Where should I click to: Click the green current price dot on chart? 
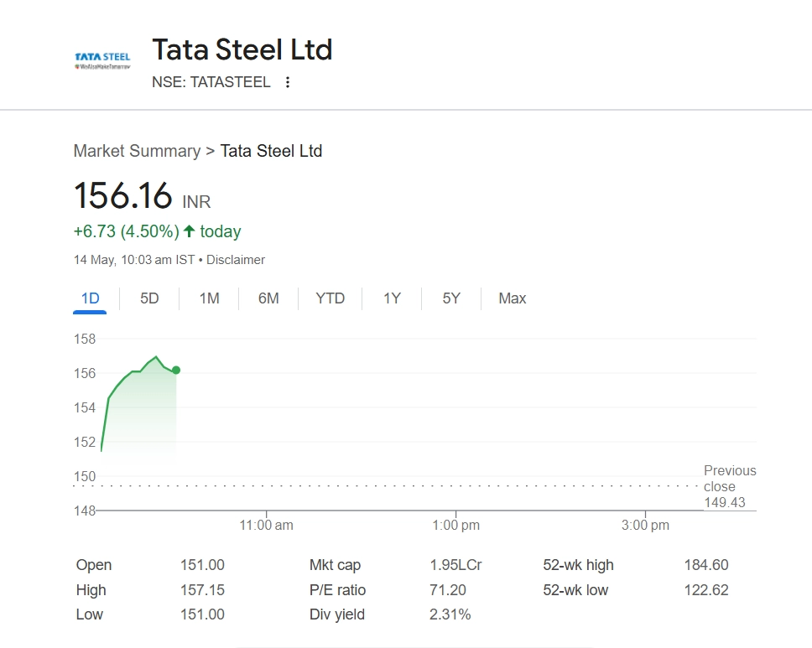coord(176,370)
